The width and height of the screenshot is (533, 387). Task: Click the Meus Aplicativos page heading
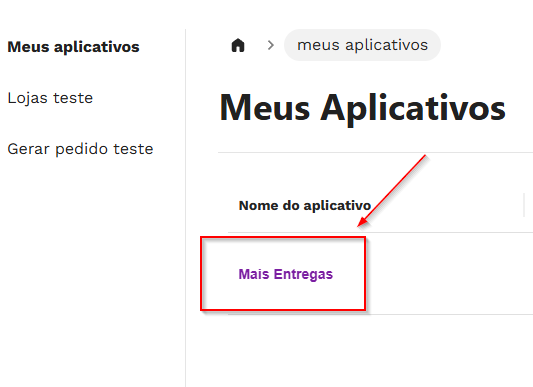tap(363, 108)
